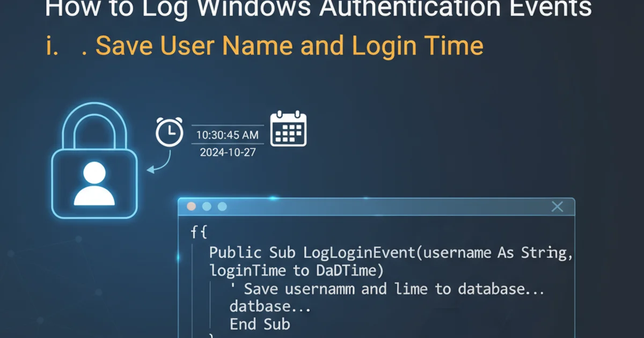This screenshot has width=644, height=338.
Task: Click the first dot in the code window title bar
Action: tap(191, 207)
